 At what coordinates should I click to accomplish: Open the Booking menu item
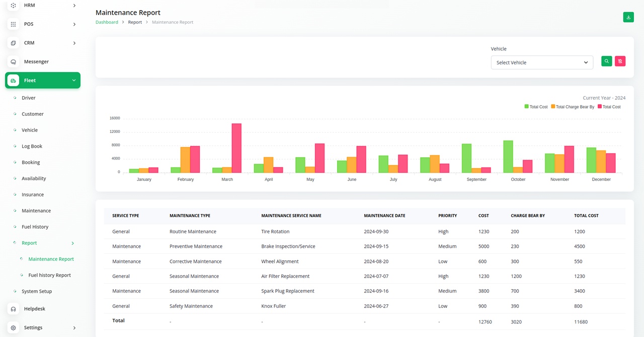[31, 162]
